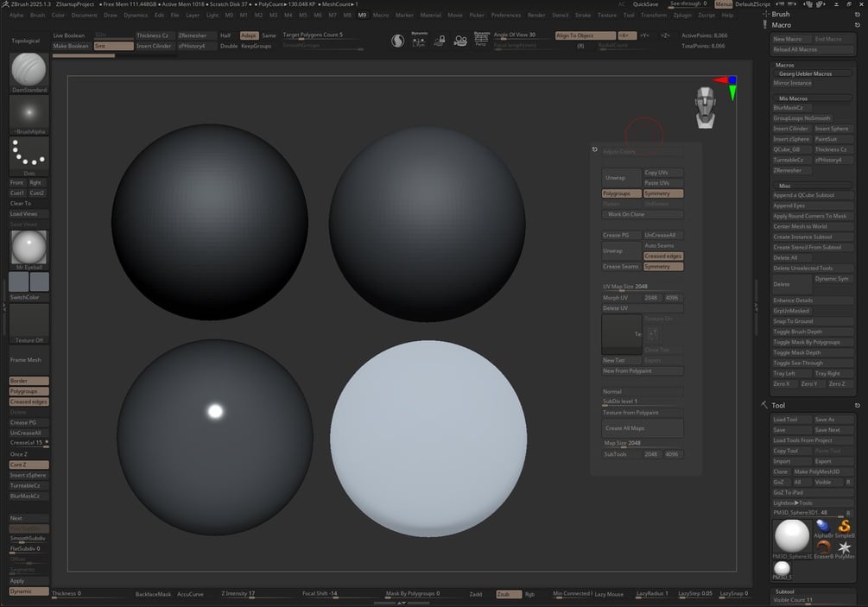Viewport: 868px width, 607px height.
Task: Toggle Polygroups in floating UV panel
Action: pyautogui.click(x=622, y=193)
